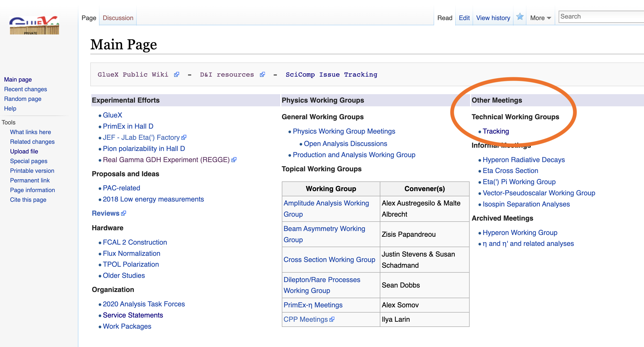Open the FCAL 2 Construction page

pos(135,242)
